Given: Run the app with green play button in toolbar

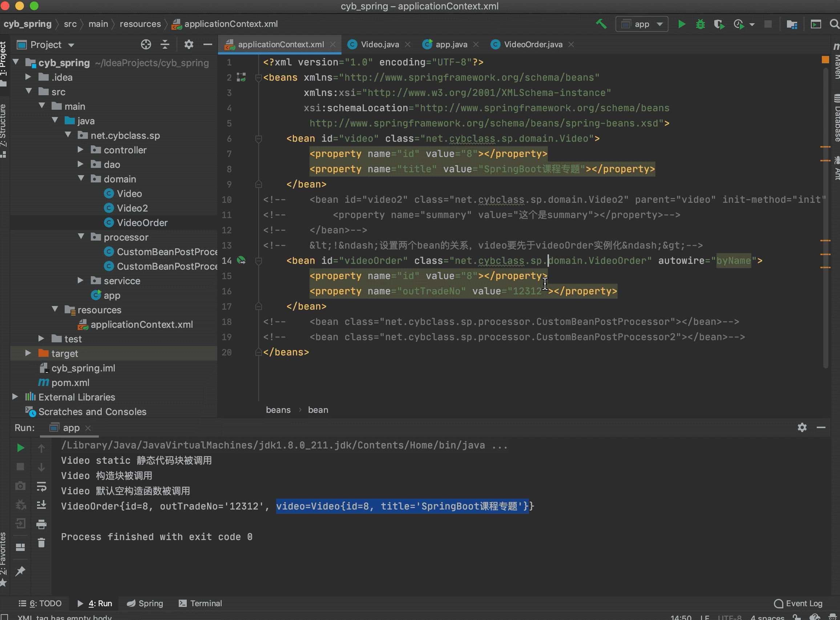Looking at the screenshot, I should point(682,24).
